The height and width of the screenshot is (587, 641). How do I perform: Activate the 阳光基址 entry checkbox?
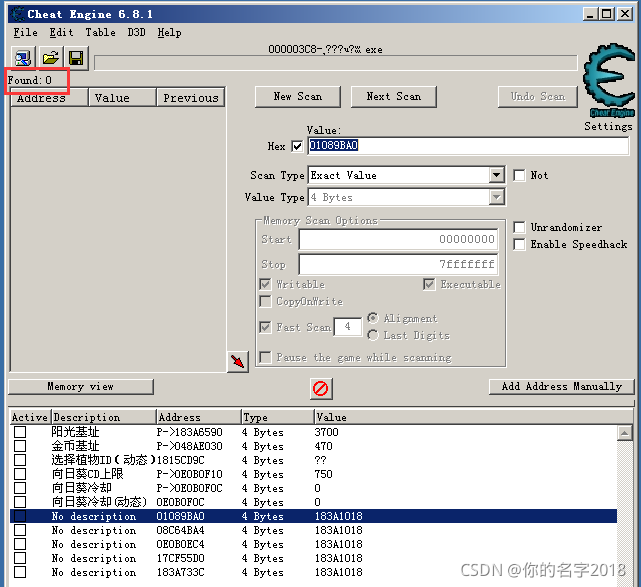[x=20, y=432]
